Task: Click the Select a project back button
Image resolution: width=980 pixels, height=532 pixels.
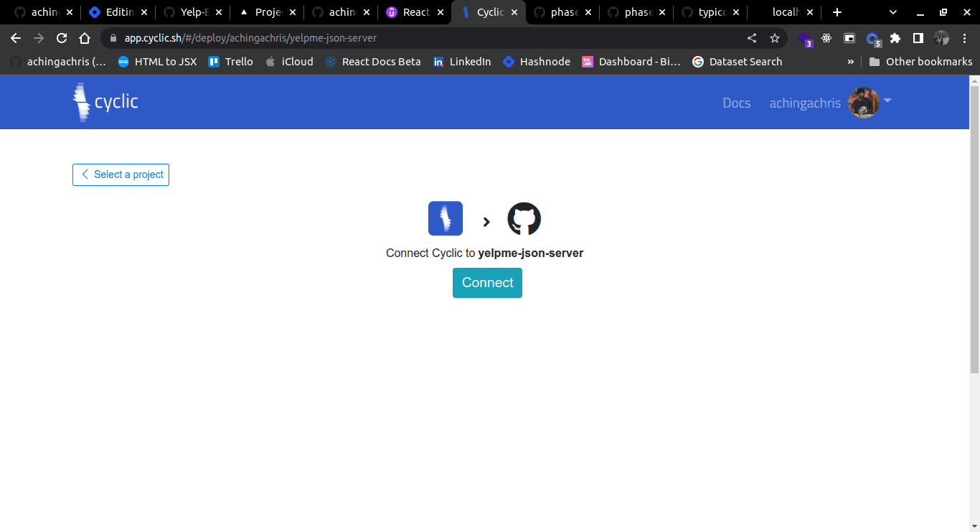Action: pyautogui.click(x=121, y=174)
